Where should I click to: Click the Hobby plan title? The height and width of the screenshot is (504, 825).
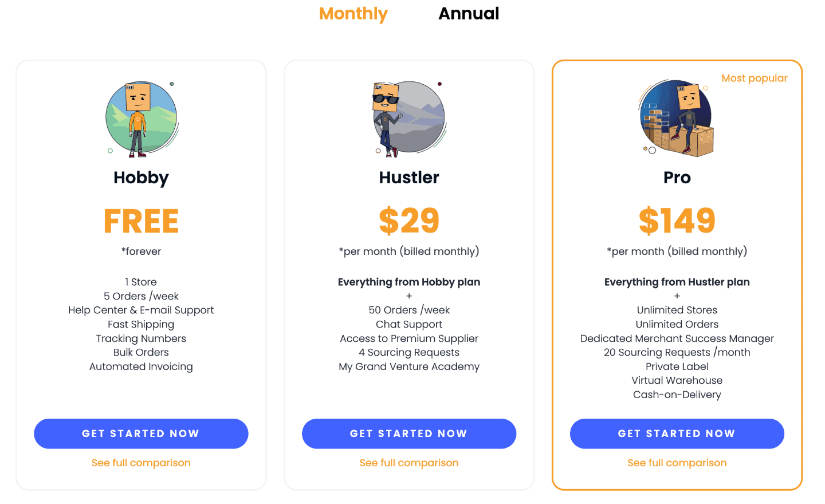click(x=141, y=178)
